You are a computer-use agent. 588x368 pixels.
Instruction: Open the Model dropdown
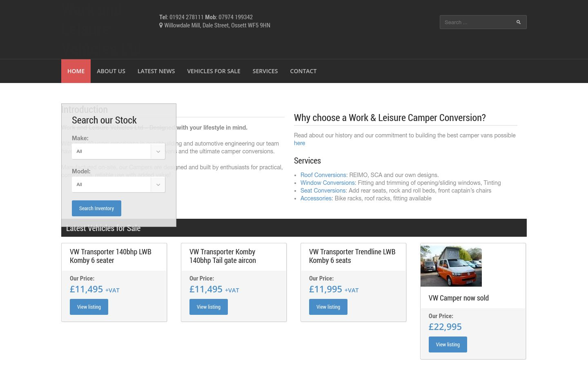coord(118,184)
